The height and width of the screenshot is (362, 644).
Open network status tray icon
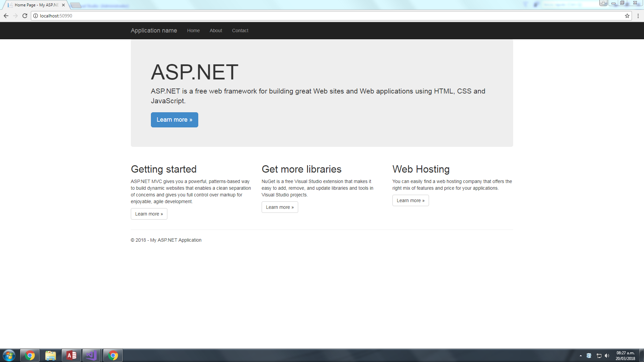coord(599,356)
